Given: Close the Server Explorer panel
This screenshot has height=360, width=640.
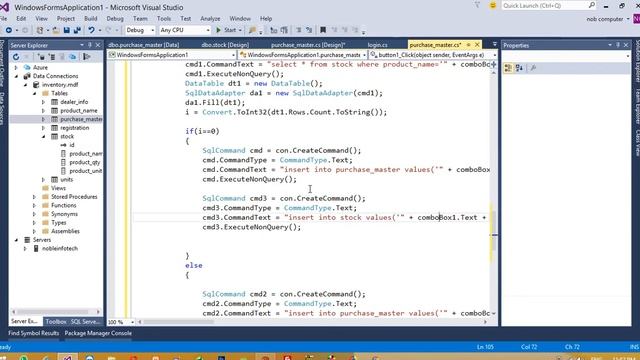Looking at the screenshot, I should pyautogui.click(x=98, y=45).
